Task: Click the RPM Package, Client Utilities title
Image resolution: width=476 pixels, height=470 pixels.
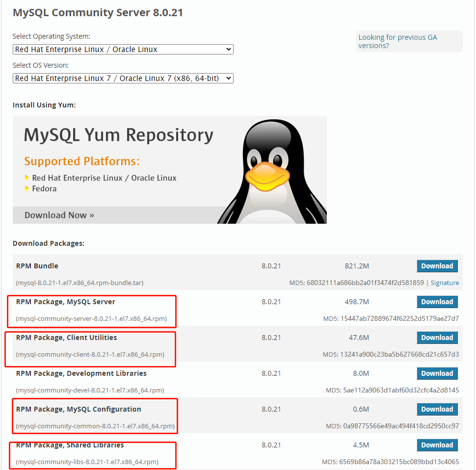Action: [x=66, y=338]
